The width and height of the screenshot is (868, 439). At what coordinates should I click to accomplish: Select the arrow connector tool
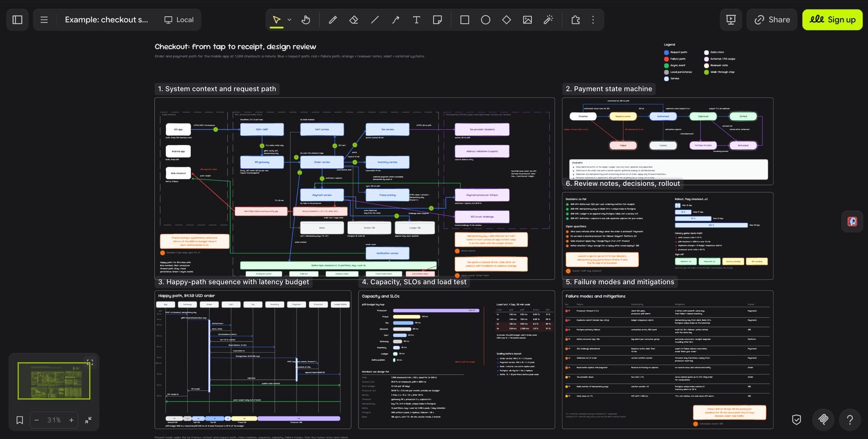click(396, 20)
